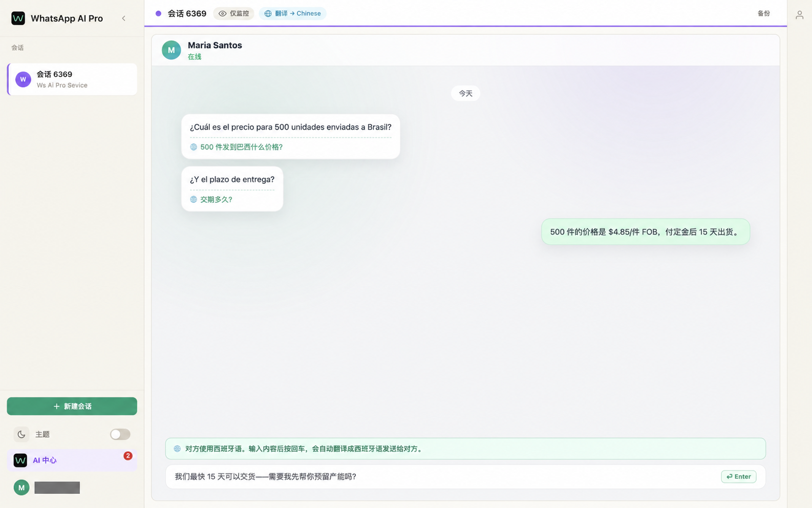The height and width of the screenshot is (508, 812).
Task: Select the 会话 6369 conversation in sidebar
Action: click(72, 79)
